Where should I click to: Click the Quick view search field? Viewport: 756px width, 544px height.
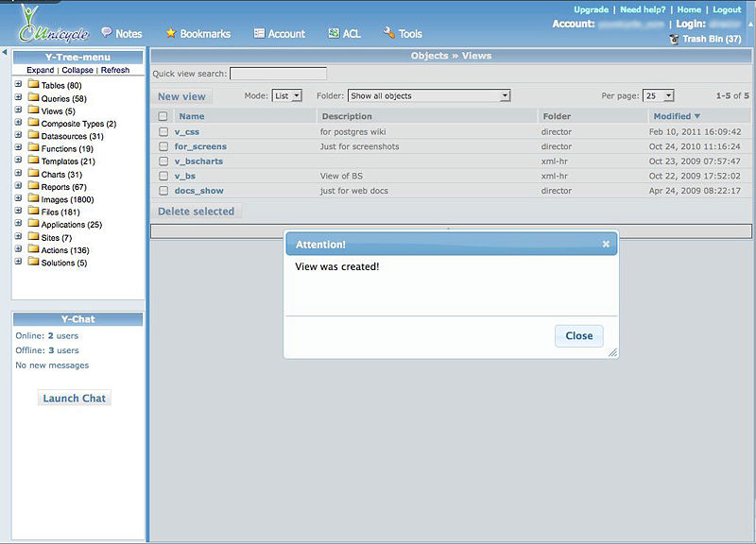coord(278,74)
